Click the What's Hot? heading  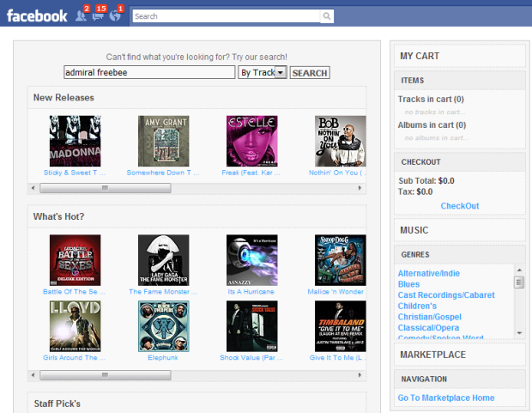[58, 216]
